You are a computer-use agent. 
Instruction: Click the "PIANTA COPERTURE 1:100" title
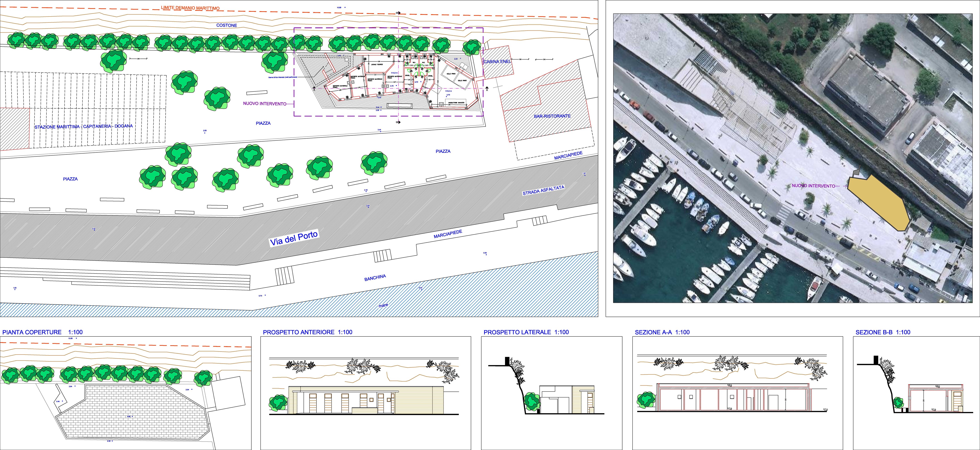pyautogui.click(x=42, y=332)
